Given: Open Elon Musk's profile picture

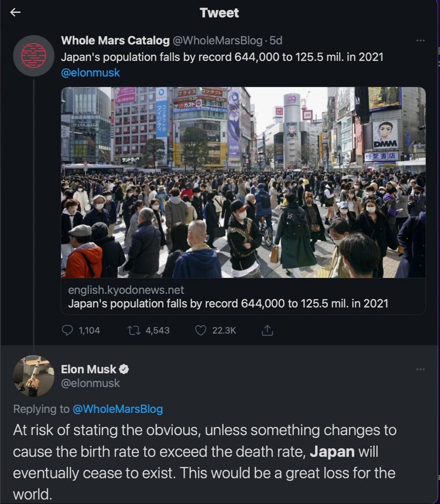Looking at the screenshot, I should [x=34, y=376].
